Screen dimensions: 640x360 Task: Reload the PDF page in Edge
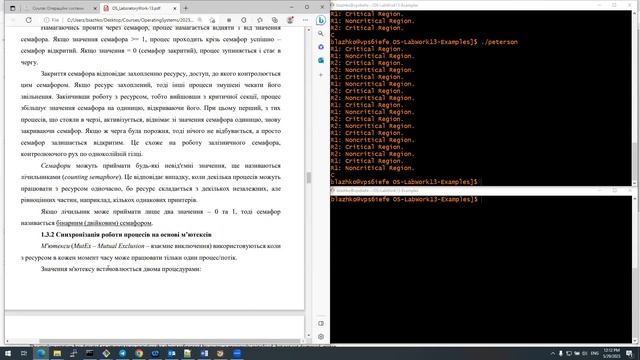29,20
